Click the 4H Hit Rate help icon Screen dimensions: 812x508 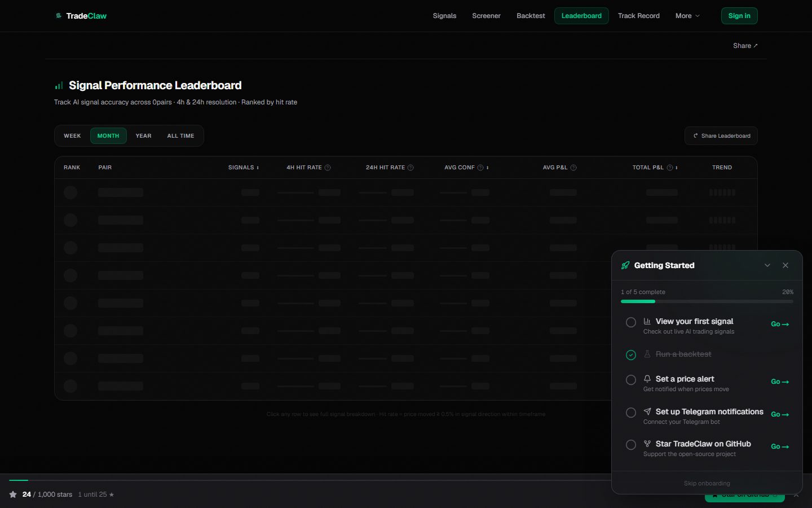coord(328,168)
